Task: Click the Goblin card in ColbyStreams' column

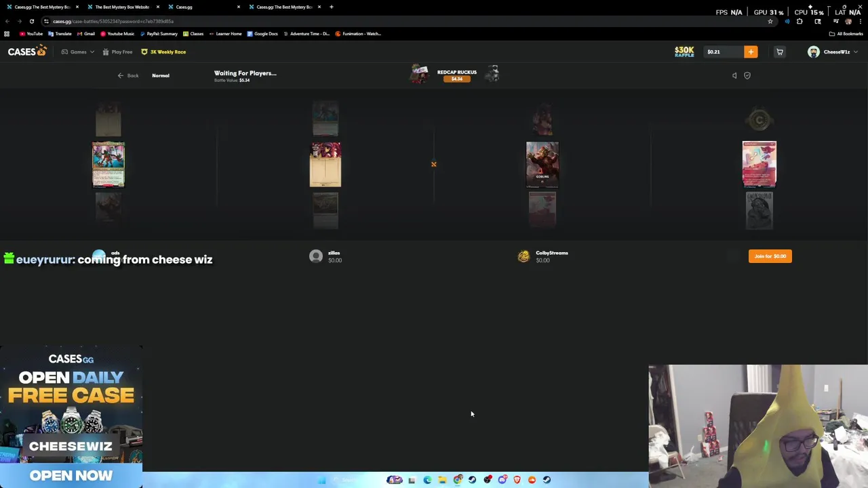Action: pyautogui.click(x=542, y=164)
